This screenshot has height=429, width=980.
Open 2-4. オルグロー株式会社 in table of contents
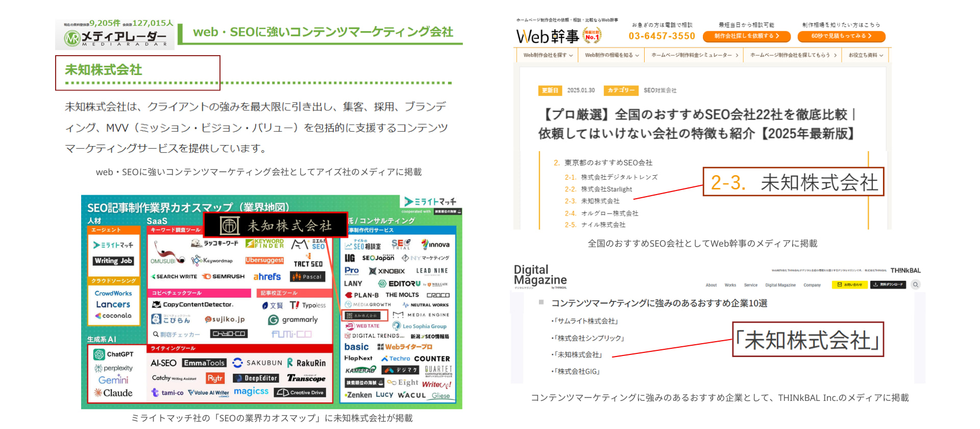(x=601, y=213)
